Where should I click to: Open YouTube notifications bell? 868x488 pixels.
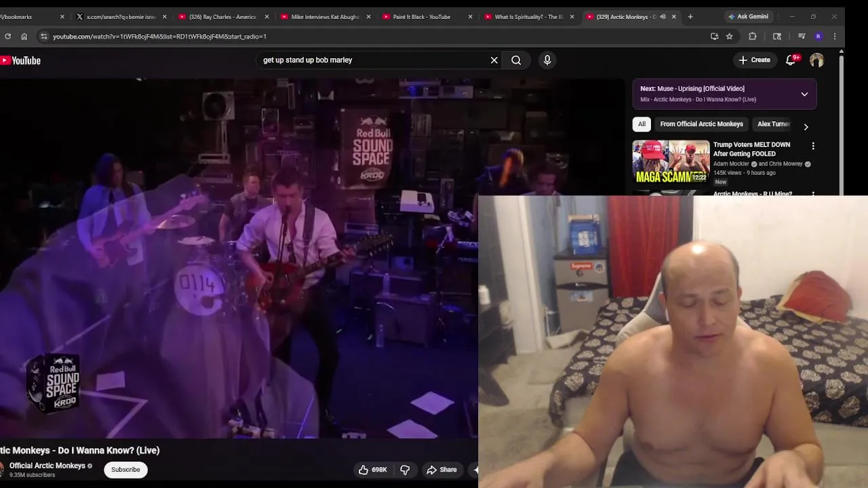791,60
